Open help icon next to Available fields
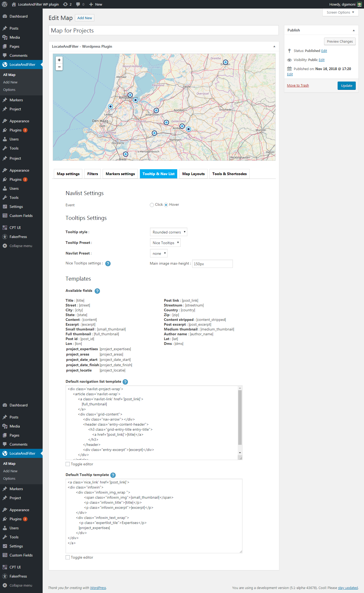 pos(97,291)
